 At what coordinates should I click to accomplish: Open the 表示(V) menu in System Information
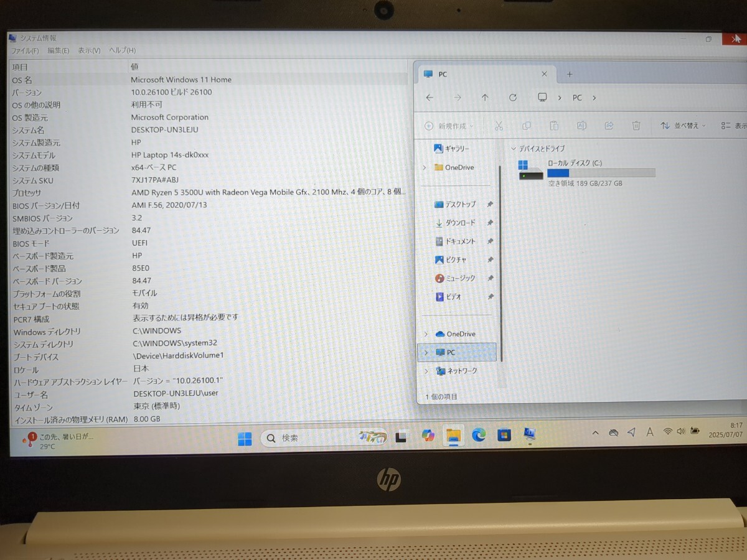point(89,51)
